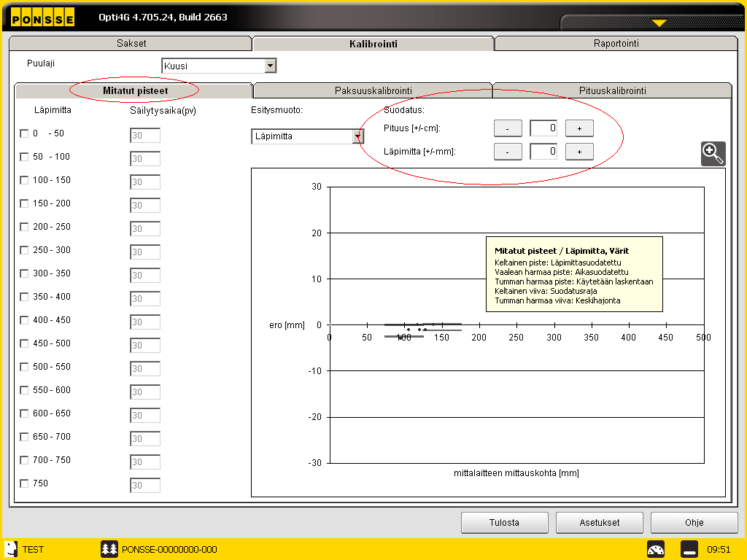Open the gauge meter icon in status bar

click(656, 549)
